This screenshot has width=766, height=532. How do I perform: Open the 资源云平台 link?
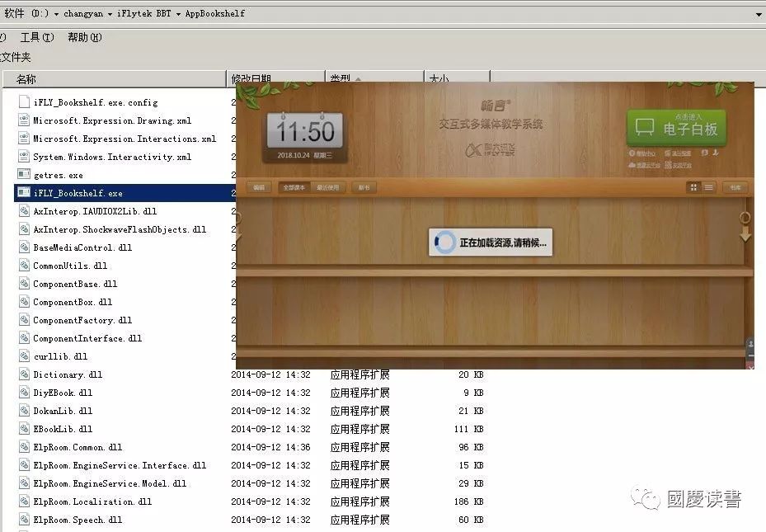tap(644, 166)
